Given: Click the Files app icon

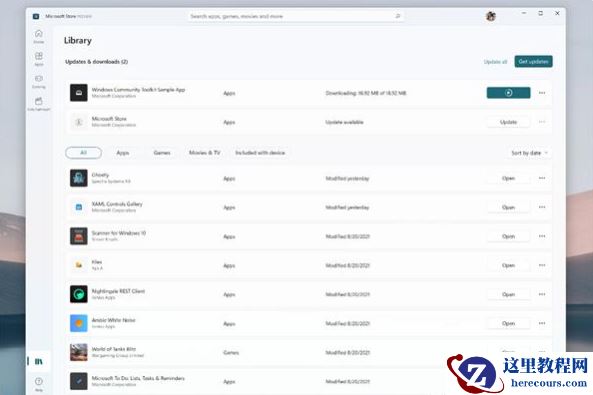Looking at the screenshot, I should (x=79, y=265).
